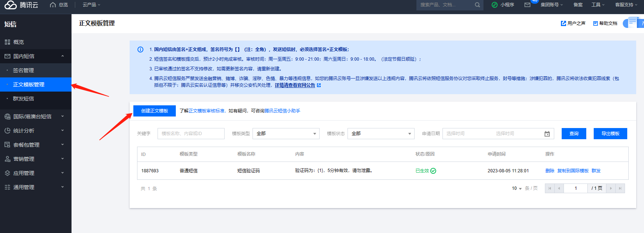Expand the 通用管理 chevron
The width and height of the screenshot is (644, 233).
(x=63, y=187)
